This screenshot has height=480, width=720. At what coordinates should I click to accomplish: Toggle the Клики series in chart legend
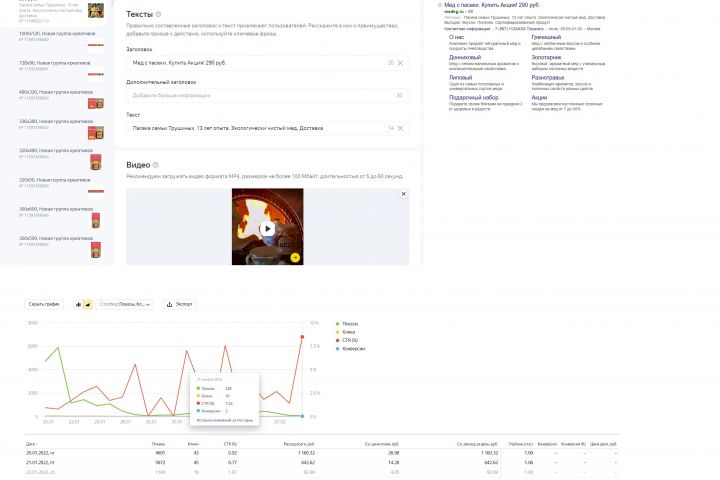(346, 332)
